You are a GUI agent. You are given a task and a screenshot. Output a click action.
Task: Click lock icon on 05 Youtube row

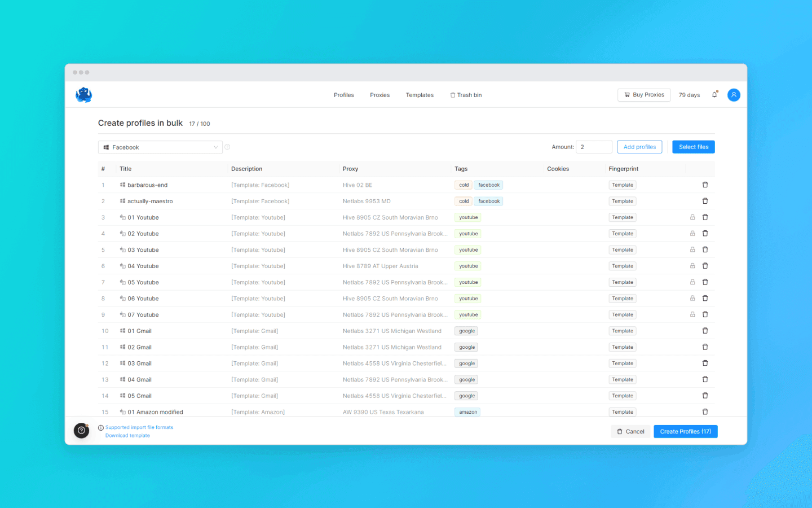692,282
